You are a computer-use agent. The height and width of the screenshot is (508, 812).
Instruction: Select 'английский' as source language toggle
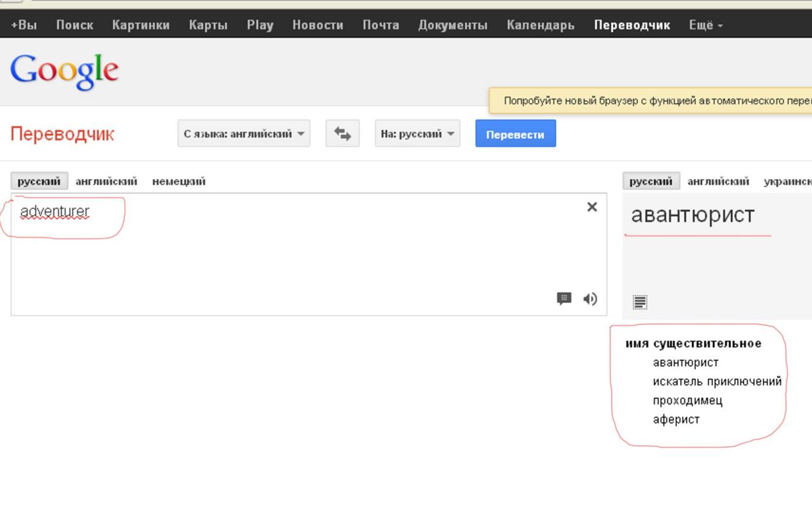point(106,181)
